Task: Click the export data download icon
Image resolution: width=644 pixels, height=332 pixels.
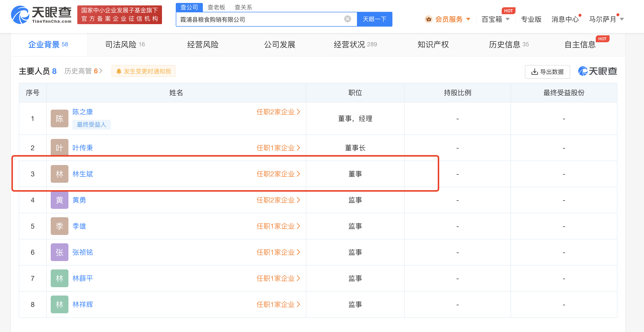Action: (534, 72)
